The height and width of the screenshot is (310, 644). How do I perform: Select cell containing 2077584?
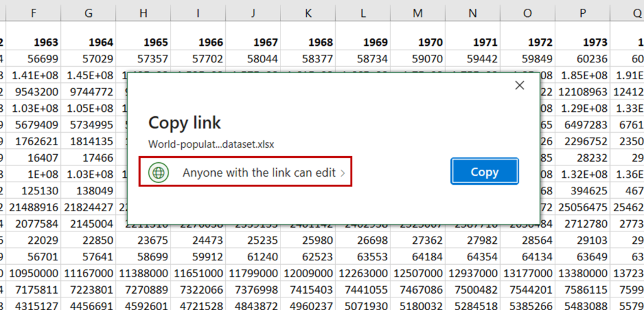[x=33, y=224]
